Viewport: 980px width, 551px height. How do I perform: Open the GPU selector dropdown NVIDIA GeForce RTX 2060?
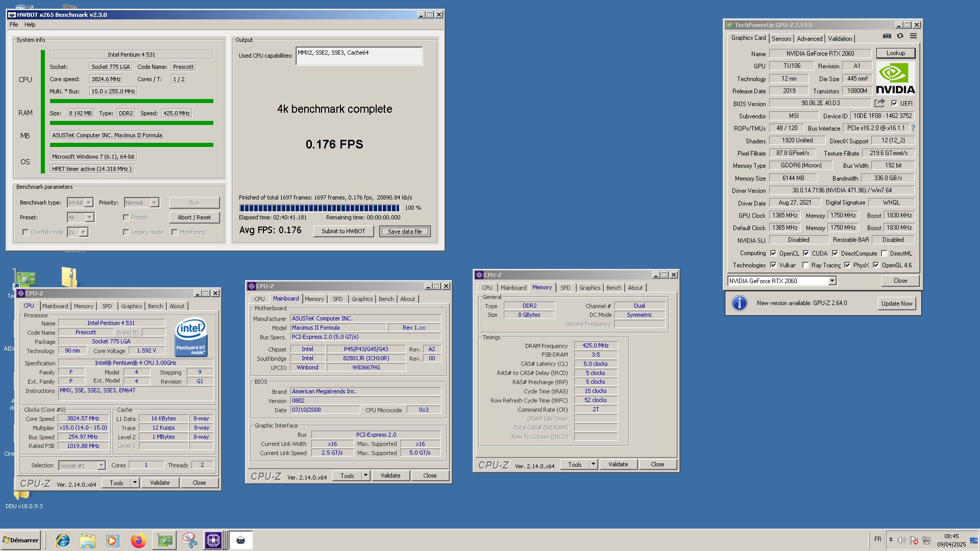pos(782,281)
